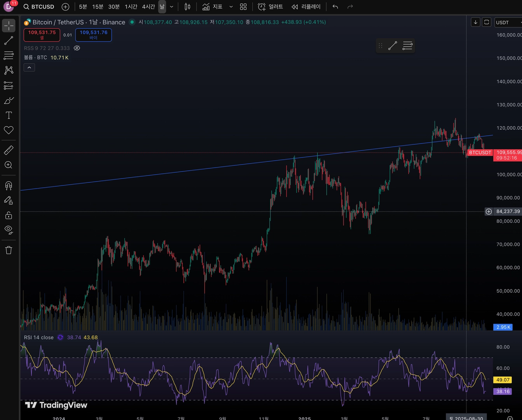This screenshot has height=420, width=522.
Task: Switch to the 5분 timeframe
Action: pyautogui.click(x=83, y=7)
